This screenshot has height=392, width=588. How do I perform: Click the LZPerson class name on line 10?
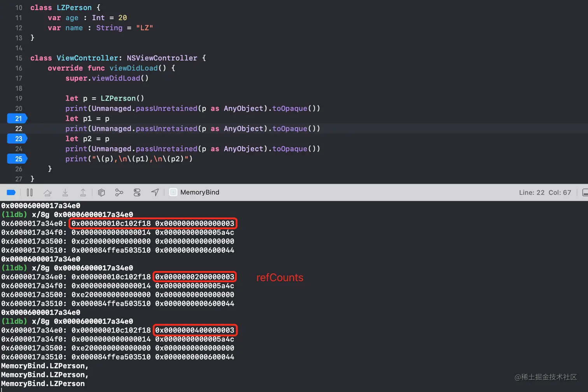click(x=74, y=8)
